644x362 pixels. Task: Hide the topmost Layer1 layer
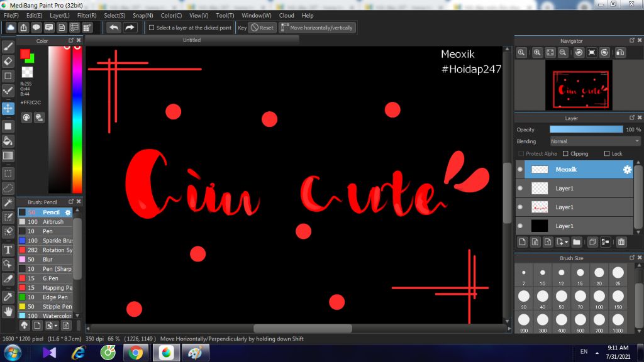tap(520, 189)
